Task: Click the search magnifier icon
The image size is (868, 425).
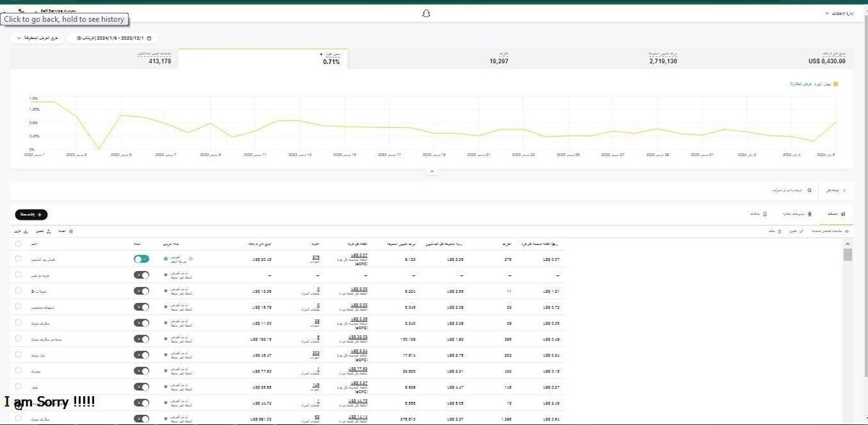Action: pos(809,191)
